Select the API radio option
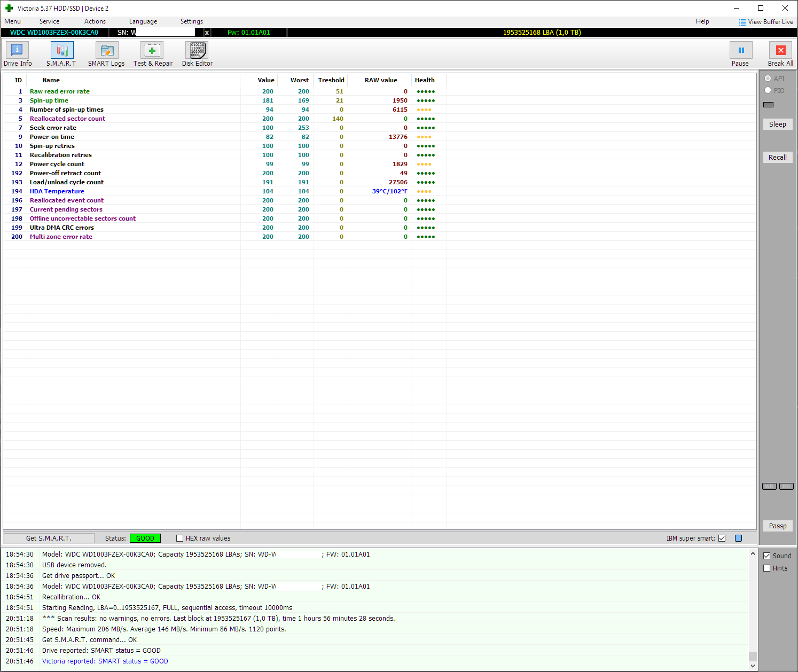 coord(768,79)
